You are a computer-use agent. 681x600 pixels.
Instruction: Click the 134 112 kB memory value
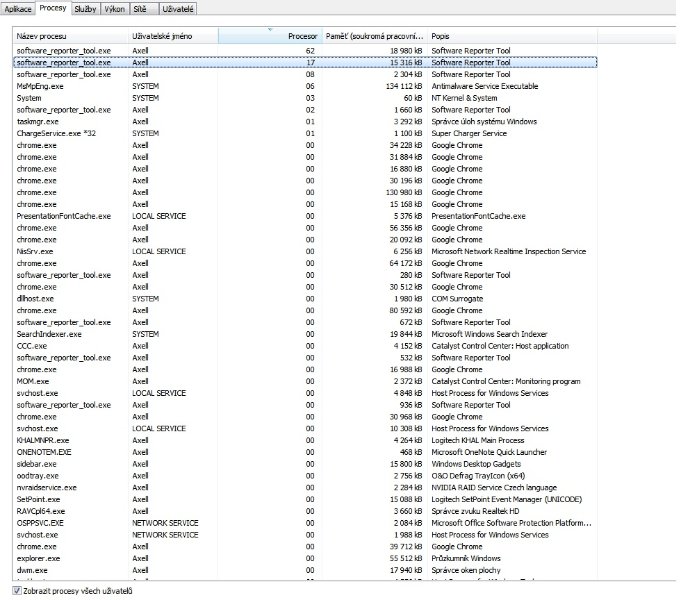click(404, 86)
